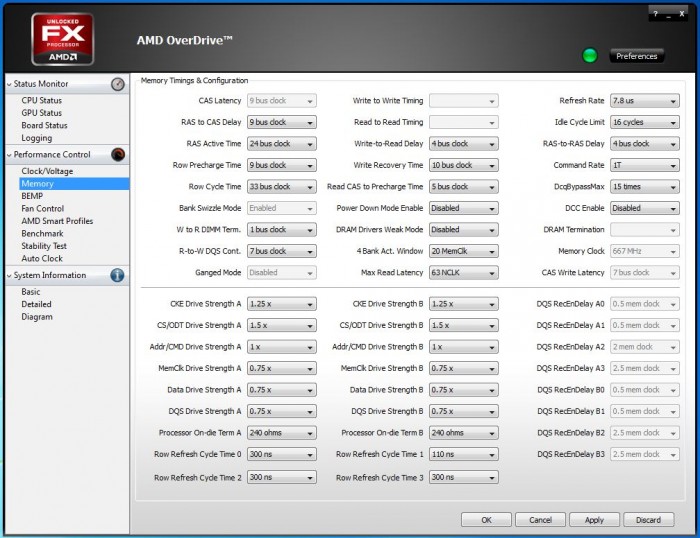
Task: Click the OK button
Action: point(486,520)
